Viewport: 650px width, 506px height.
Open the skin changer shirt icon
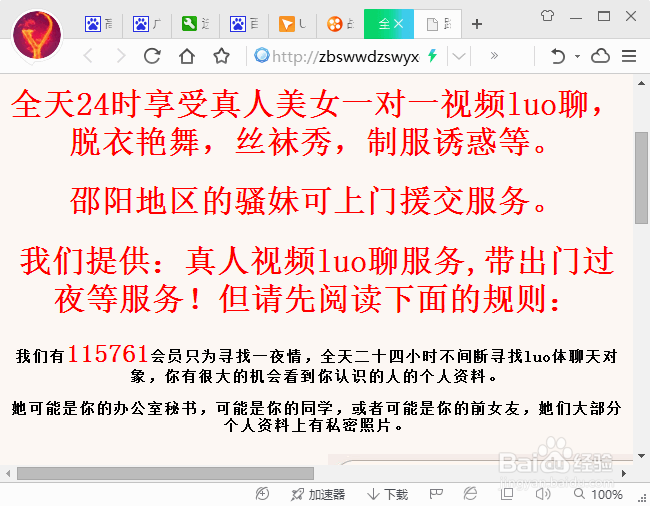547,16
